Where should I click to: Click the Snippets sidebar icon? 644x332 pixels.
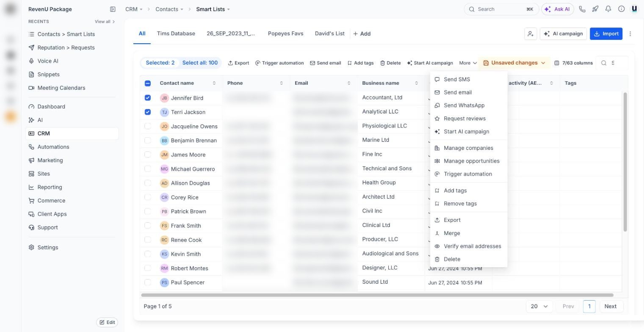(x=31, y=75)
